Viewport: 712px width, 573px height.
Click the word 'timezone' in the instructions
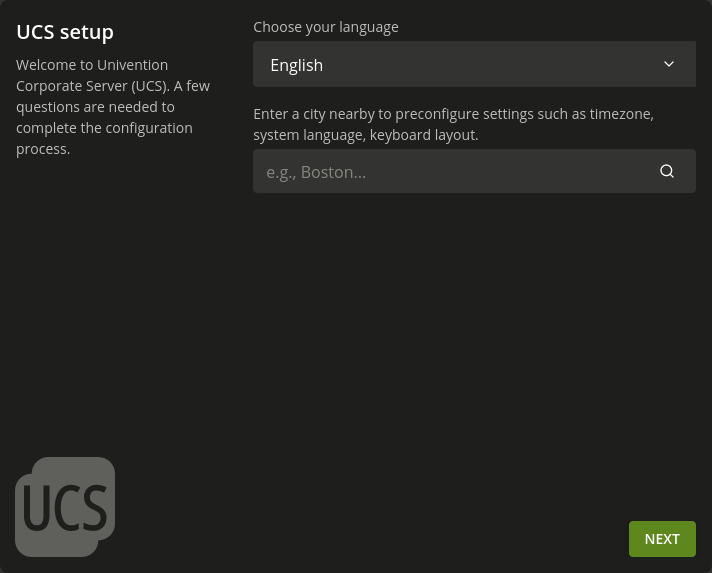click(621, 114)
